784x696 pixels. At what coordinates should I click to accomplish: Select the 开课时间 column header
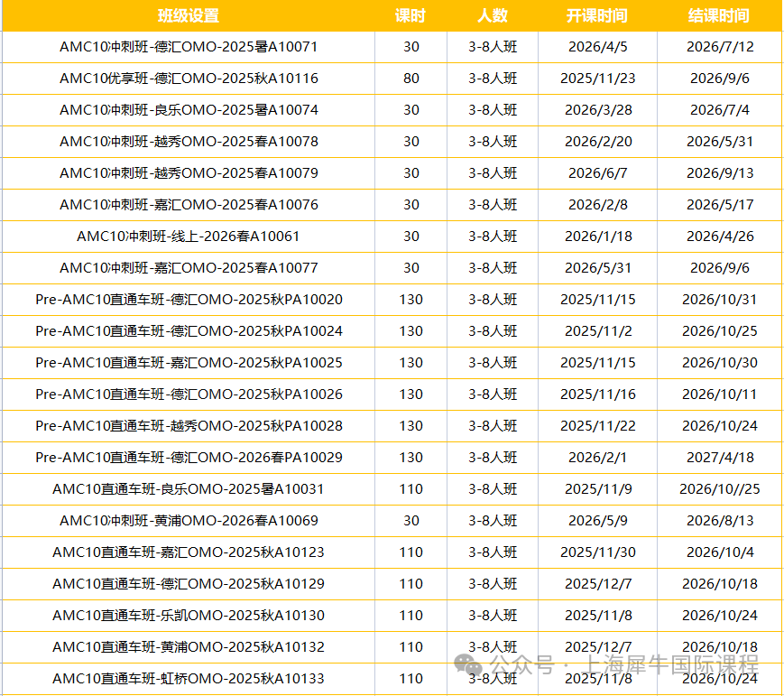pyautogui.click(x=597, y=15)
